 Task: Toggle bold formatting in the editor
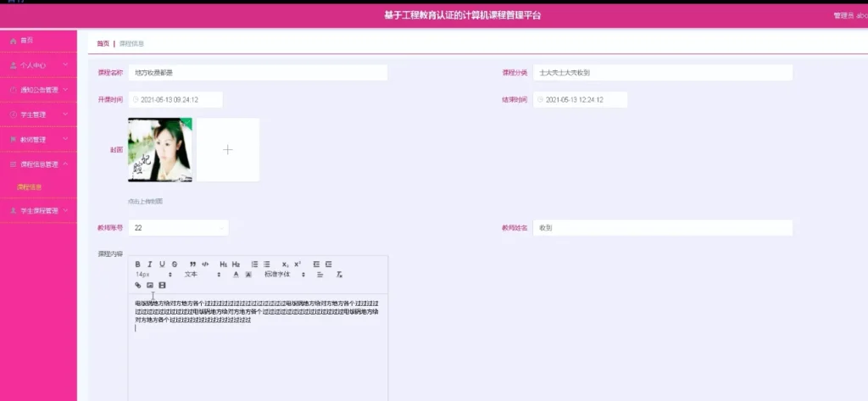coord(138,264)
